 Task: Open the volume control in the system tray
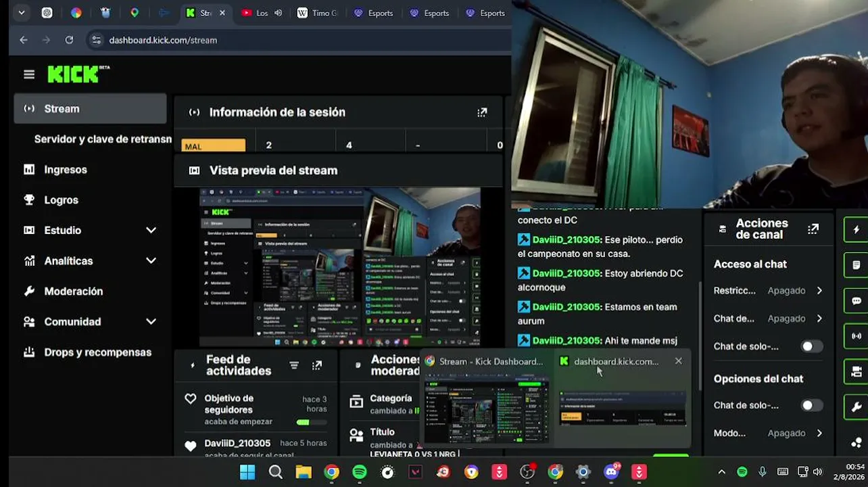click(x=817, y=472)
